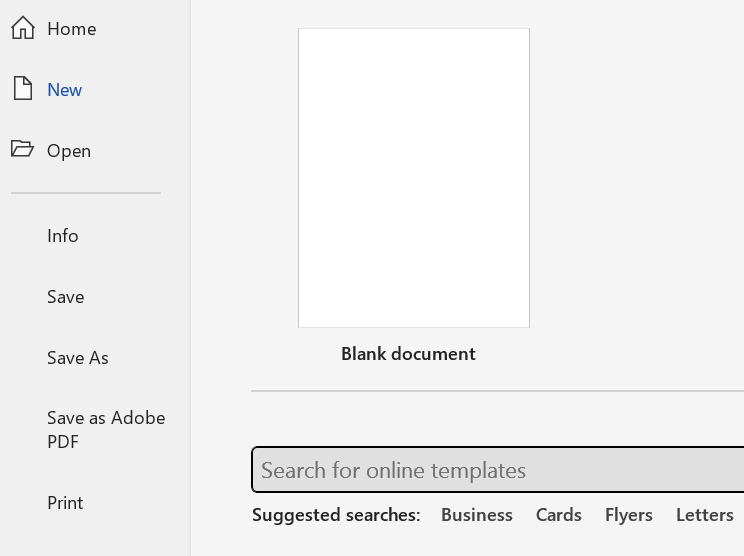Image resolution: width=744 pixels, height=556 pixels.
Task: Select Save in the backstage menu
Action: tap(66, 297)
